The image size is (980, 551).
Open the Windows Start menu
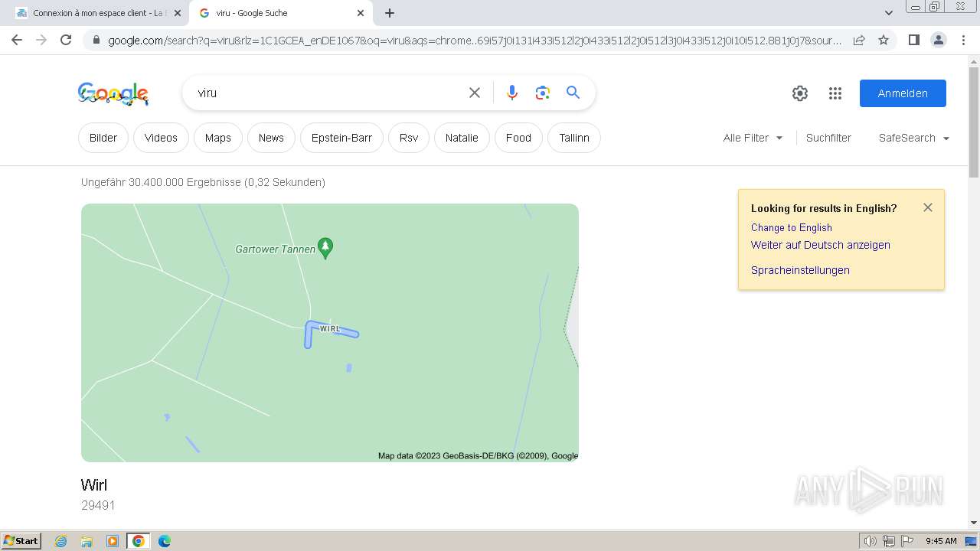pyautogui.click(x=21, y=540)
